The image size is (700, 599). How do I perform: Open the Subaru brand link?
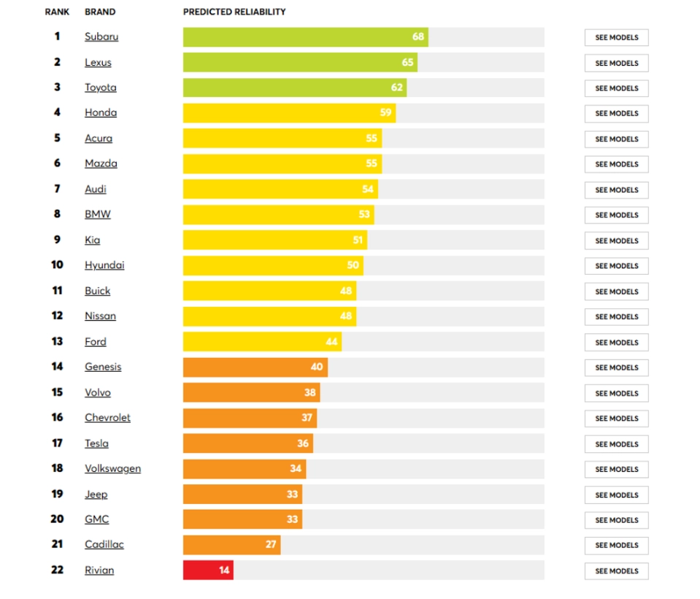point(101,37)
